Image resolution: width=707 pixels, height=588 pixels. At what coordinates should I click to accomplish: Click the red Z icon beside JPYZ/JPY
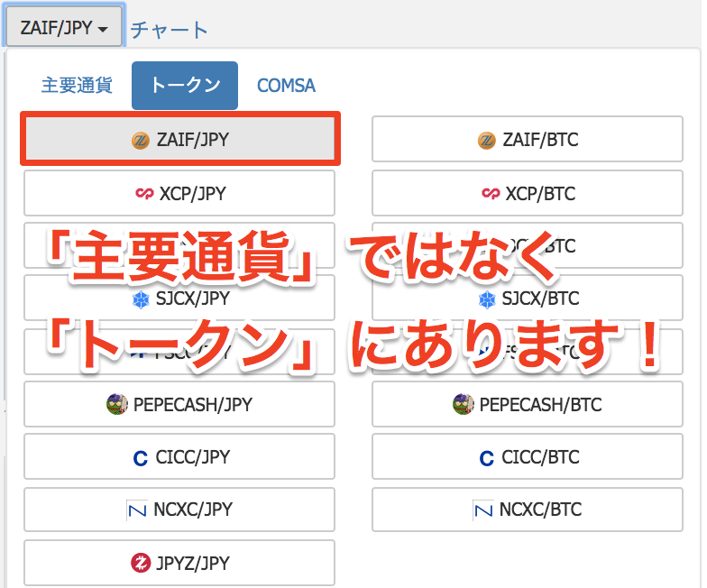tap(141, 563)
